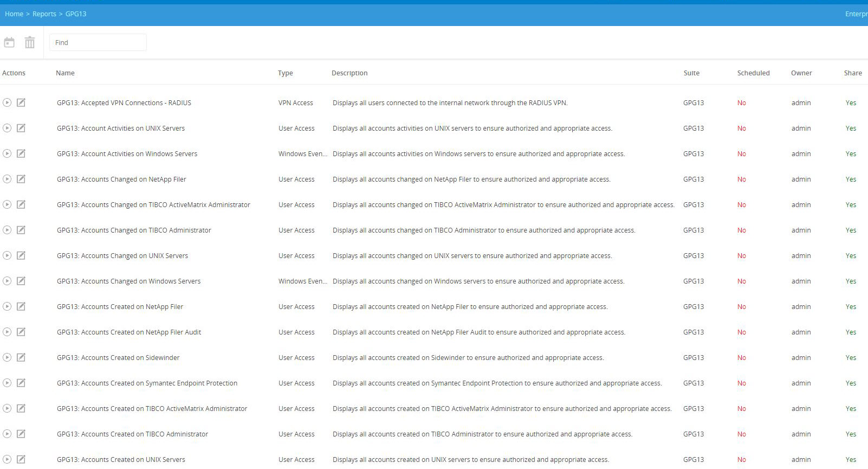
Task: Edit the Accepted VPN Connections - RADIUS report
Action: (21, 102)
